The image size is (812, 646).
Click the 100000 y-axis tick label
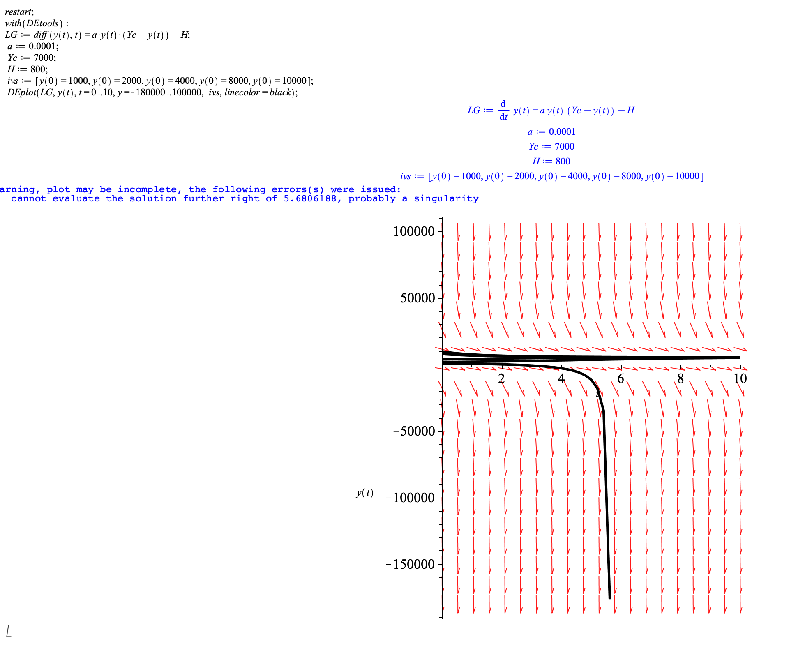pos(414,231)
